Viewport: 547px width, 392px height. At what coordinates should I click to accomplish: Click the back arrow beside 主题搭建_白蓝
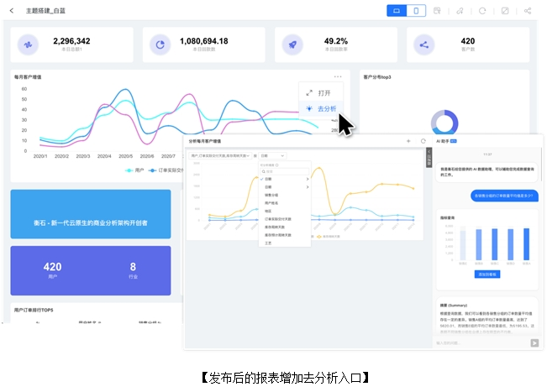[12, 11]
